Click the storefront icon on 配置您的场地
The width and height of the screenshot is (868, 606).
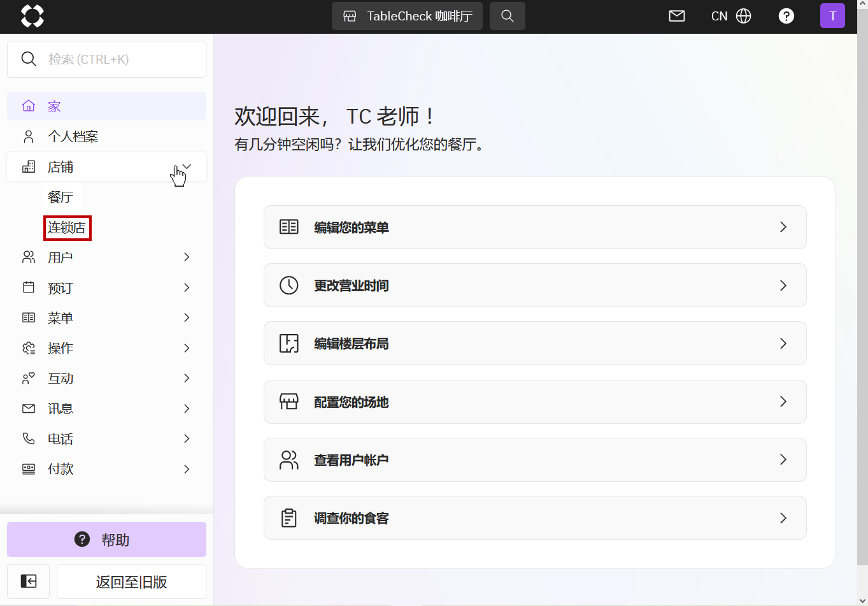tap(289, 401)
